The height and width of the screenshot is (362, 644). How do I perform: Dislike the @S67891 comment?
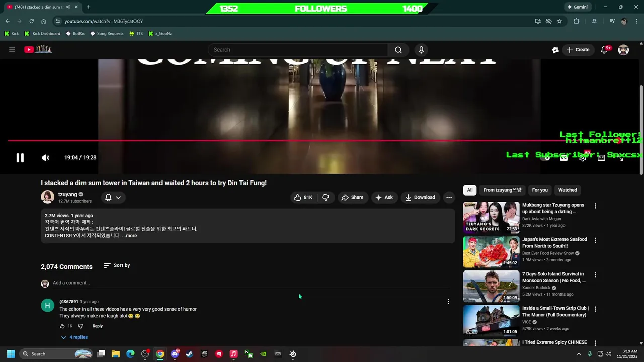[80, 326]
